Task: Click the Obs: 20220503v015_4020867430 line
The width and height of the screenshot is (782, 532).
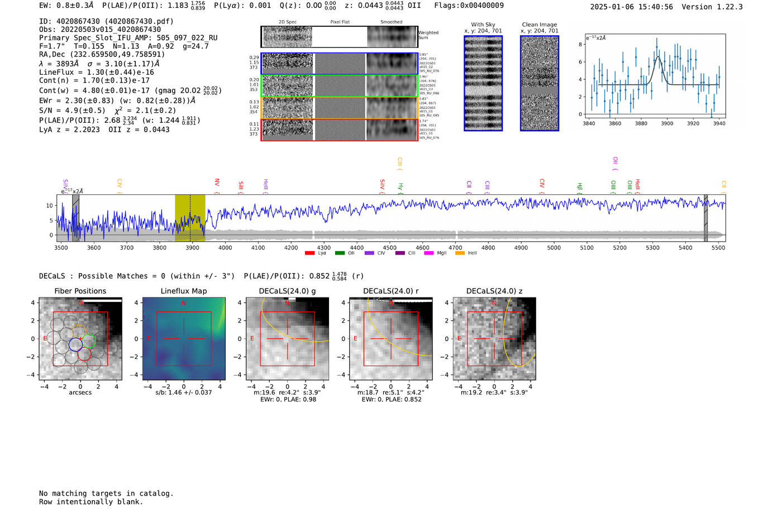Action: point(100,30)
